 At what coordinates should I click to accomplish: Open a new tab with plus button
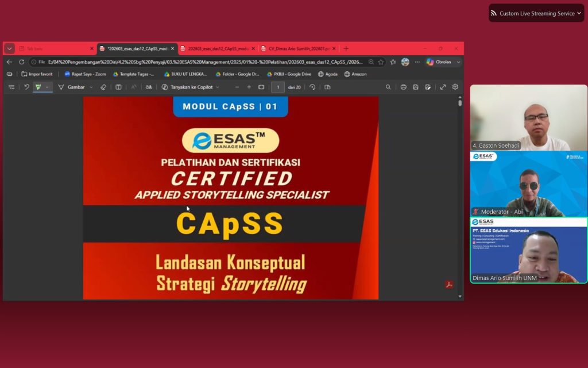(x=346, y=48)
